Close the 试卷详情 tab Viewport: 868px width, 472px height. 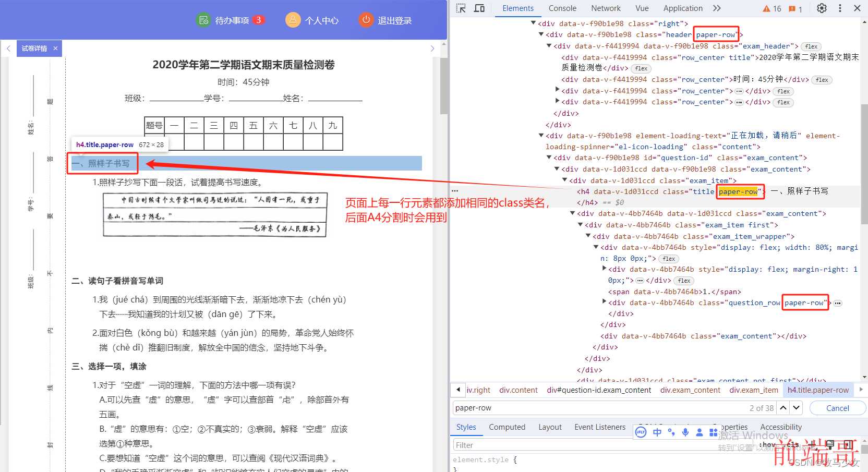click(x=55, y=48)
